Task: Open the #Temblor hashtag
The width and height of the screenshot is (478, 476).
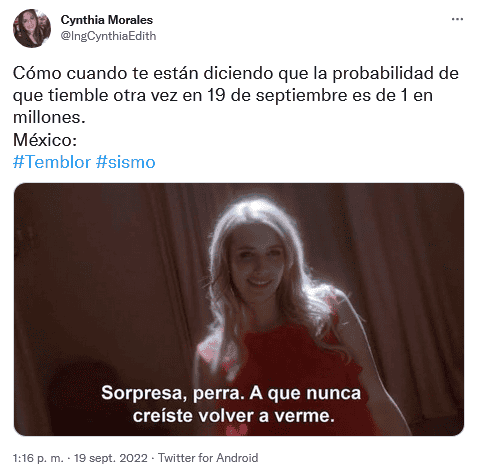Action: [52, 162]
